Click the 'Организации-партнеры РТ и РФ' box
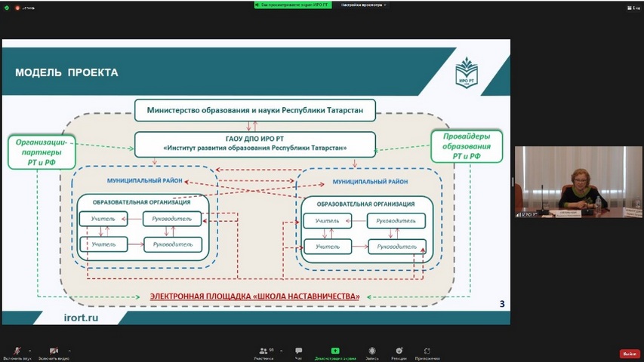Image resolution: width=644 pixels, height=362 pixels. (x=42, y=152)
